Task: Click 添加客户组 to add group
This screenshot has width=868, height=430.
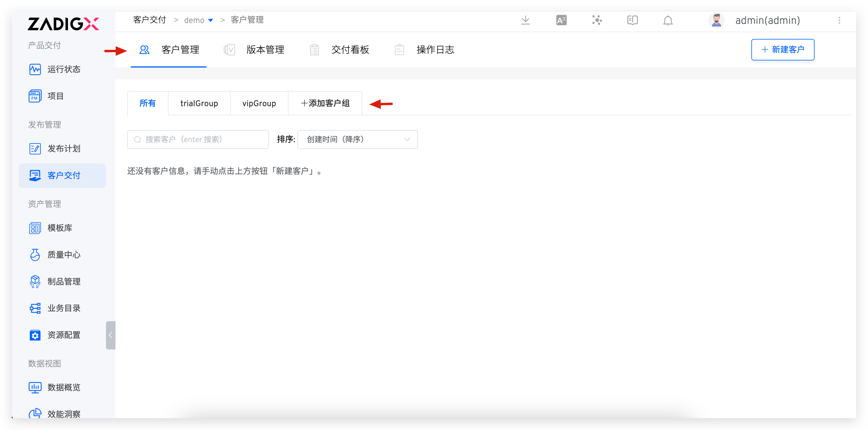Action: [x=325, y=104]
